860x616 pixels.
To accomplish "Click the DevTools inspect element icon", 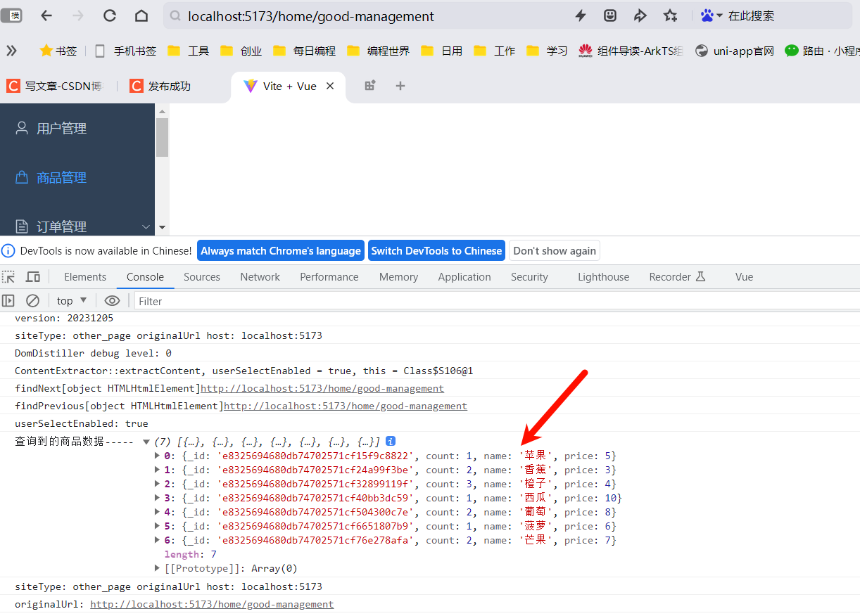I will pyautogui.click(x=8, y=276).
